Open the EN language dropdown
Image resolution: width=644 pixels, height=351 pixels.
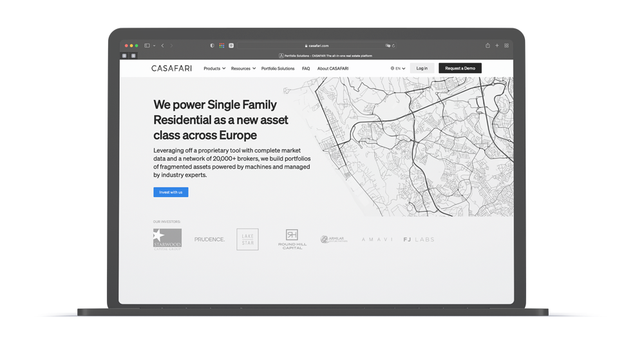tap(397, 68)
